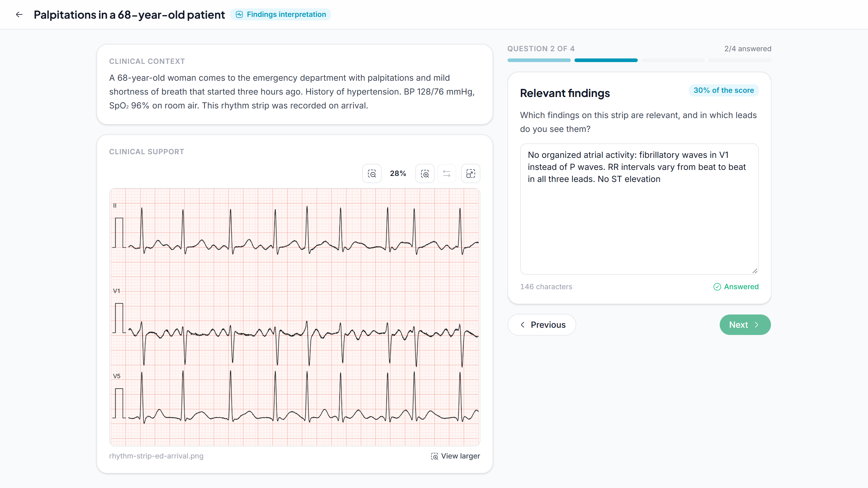This screenshot has width=868, height=488.
Task: Click the CLINICAL SUPPORT heading
Action: coord(146,152)
